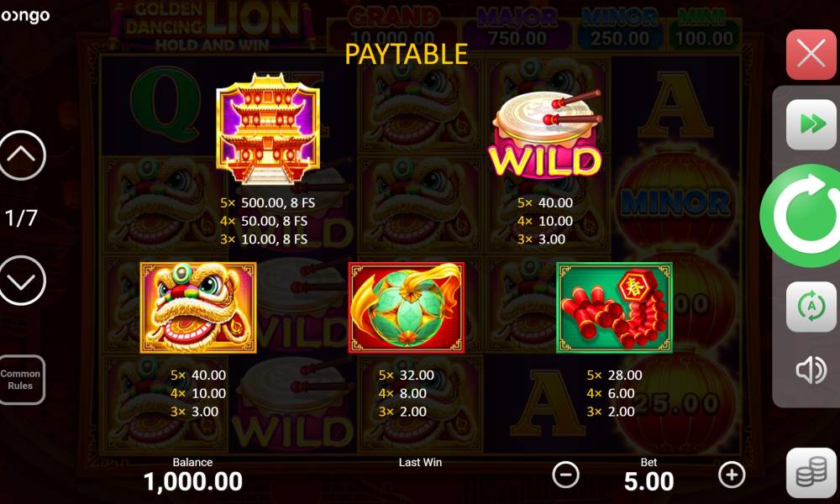Select the golden temple scatter symbol

(268, 129)
